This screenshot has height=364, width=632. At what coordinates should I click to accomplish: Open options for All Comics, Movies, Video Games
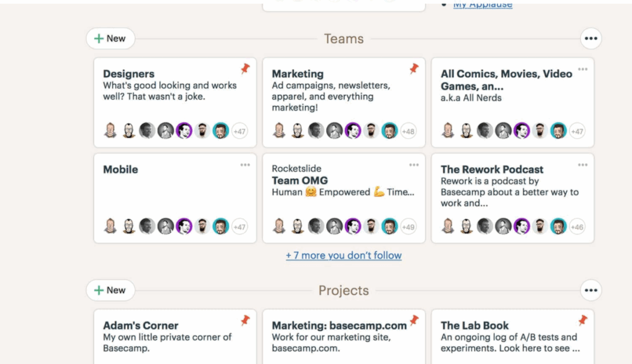(583, 70)
